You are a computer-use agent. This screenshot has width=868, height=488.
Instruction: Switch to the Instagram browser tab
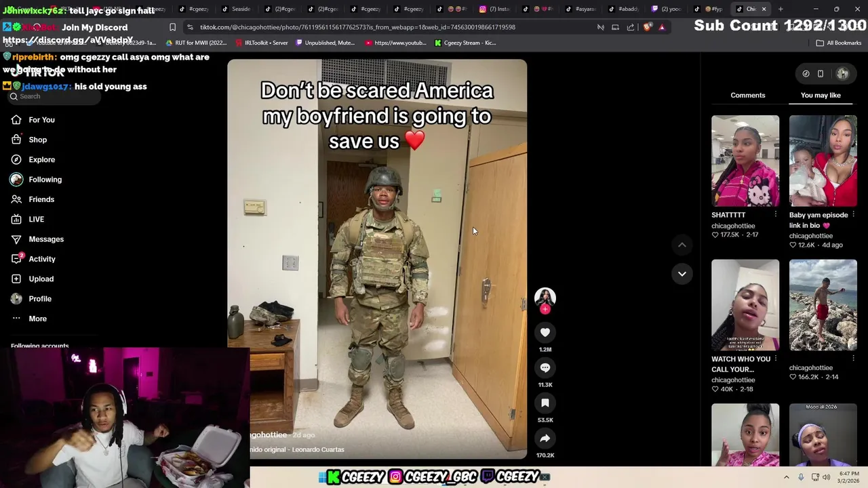pyautogui.click(x=496, y=9)
